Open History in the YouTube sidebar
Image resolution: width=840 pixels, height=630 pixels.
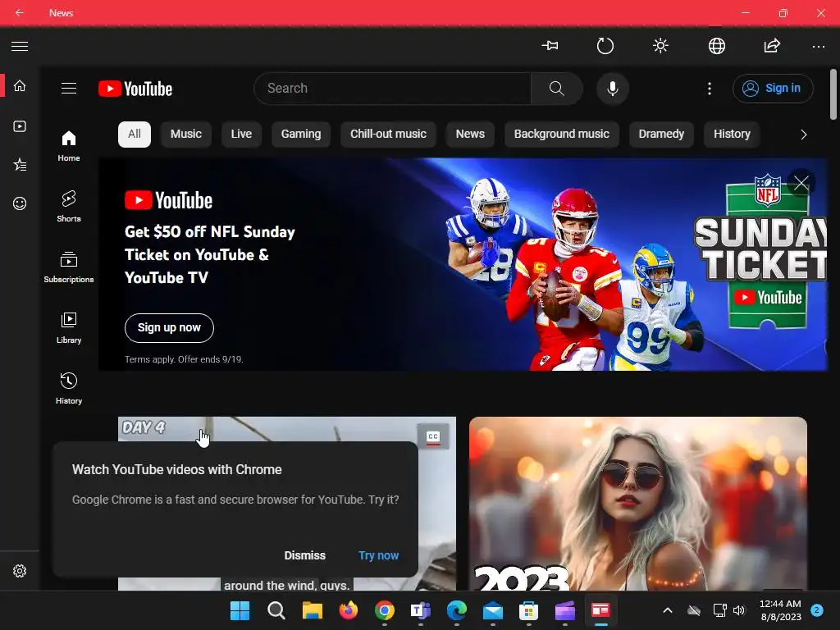point(69,388)
